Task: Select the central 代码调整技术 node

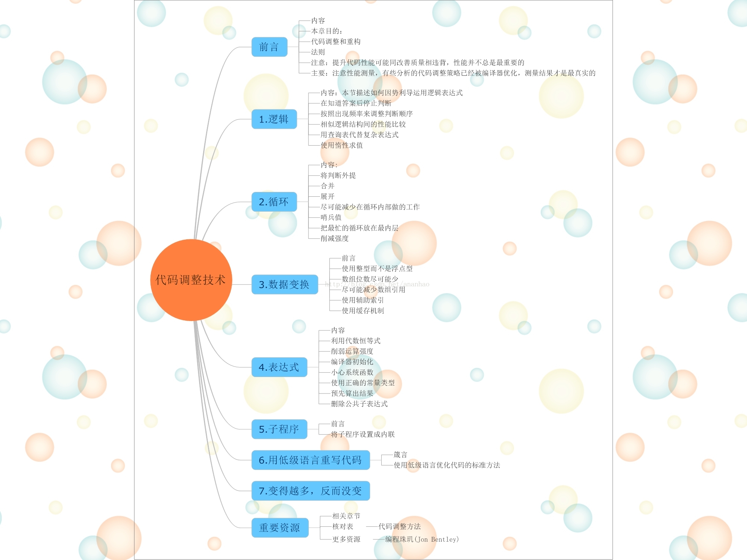Action: point(191,280)
